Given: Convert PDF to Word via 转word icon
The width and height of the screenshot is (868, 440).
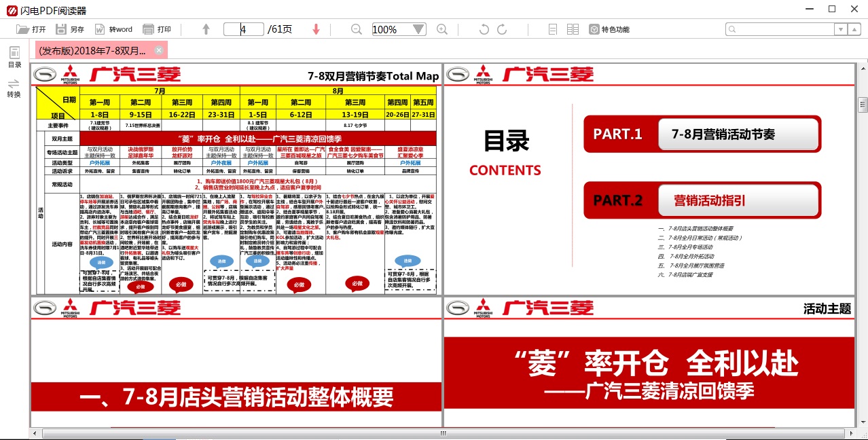Looking at the screenshot, I should point(113,29).
